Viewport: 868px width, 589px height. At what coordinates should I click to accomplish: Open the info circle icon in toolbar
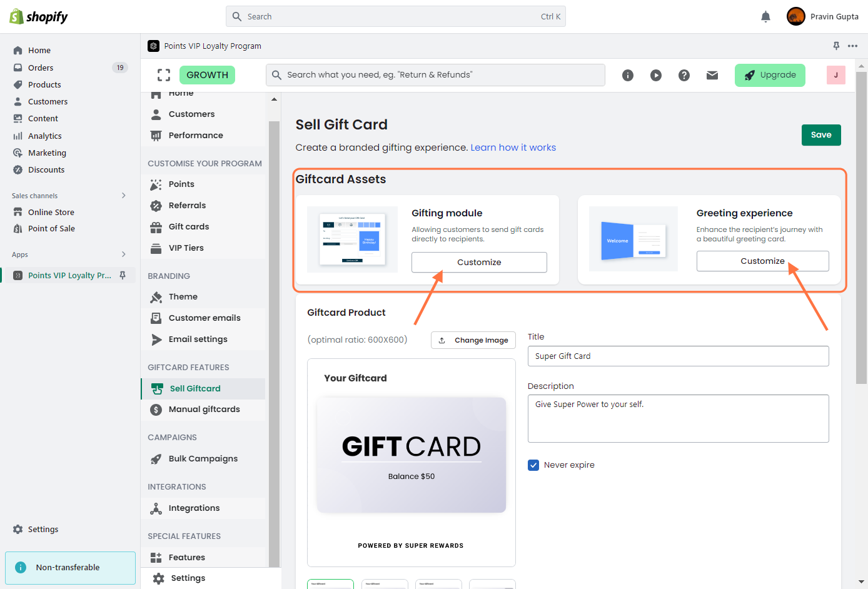pos(628,75)
